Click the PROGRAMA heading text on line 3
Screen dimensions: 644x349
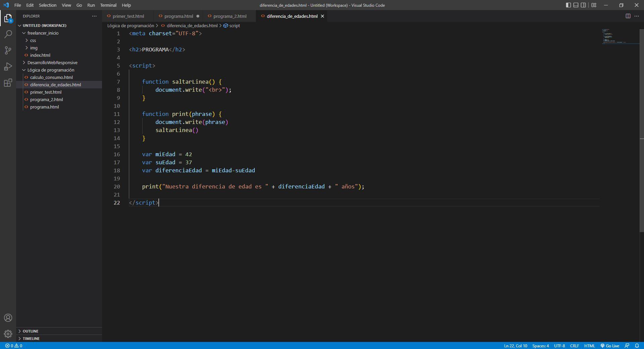click(x=155, y=49)
